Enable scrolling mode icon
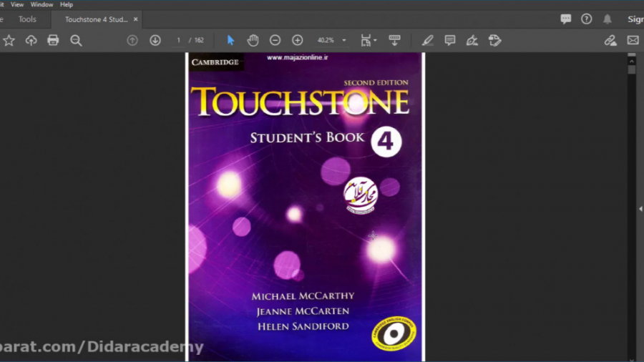Screen dimensions: 644x362 pyautogui.click(x=394, y=40)
